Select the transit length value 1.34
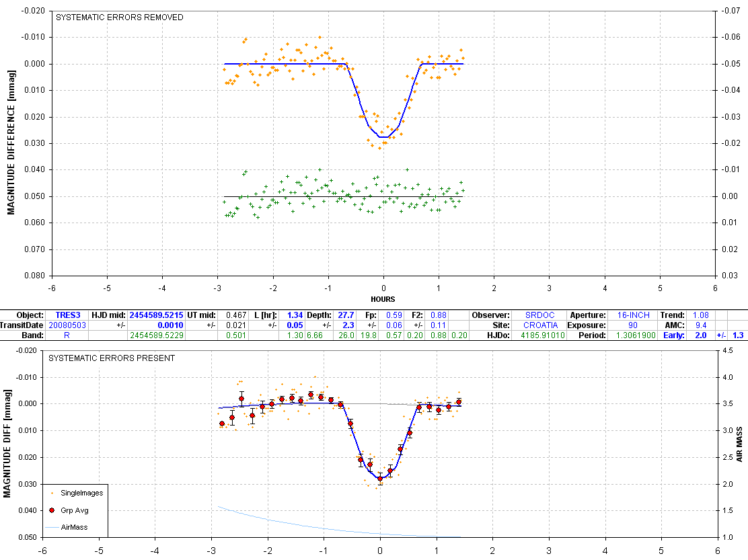The image size is (748, 560). pos(295,315)
